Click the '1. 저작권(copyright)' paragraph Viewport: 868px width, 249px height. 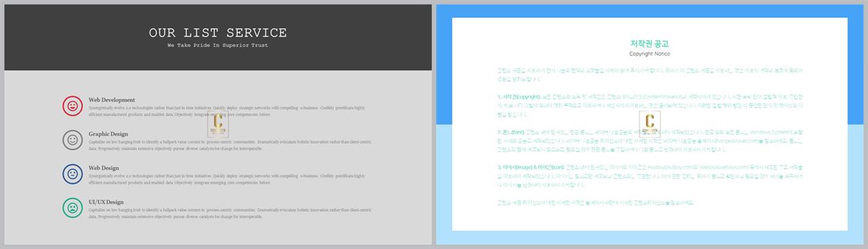pyautogui.click(x=650, y=106)
